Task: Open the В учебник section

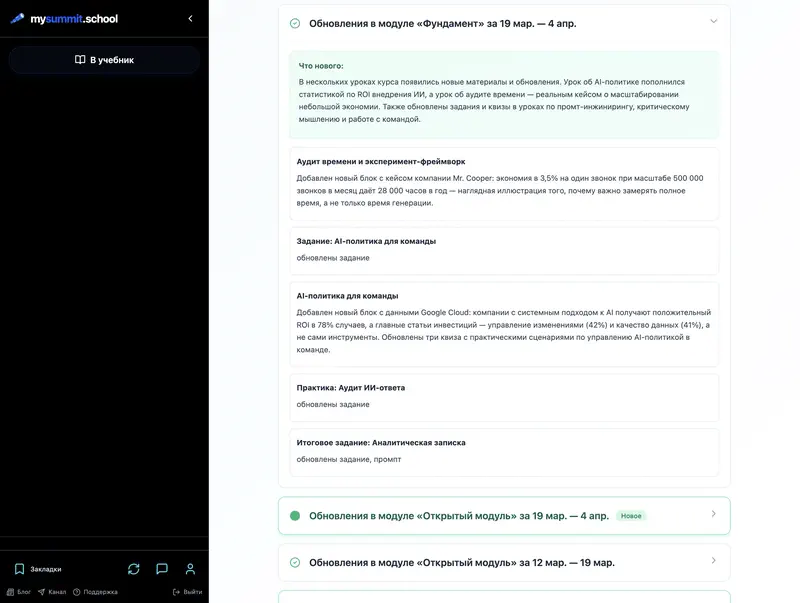Action: 104,58
